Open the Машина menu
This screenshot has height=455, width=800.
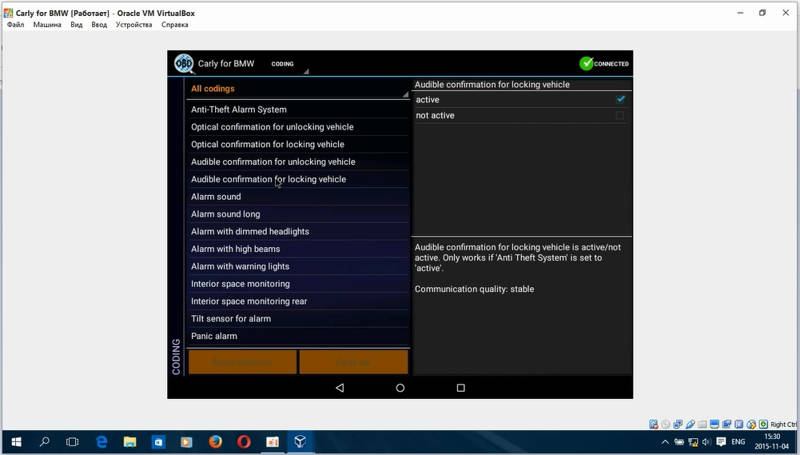(47, 25)
